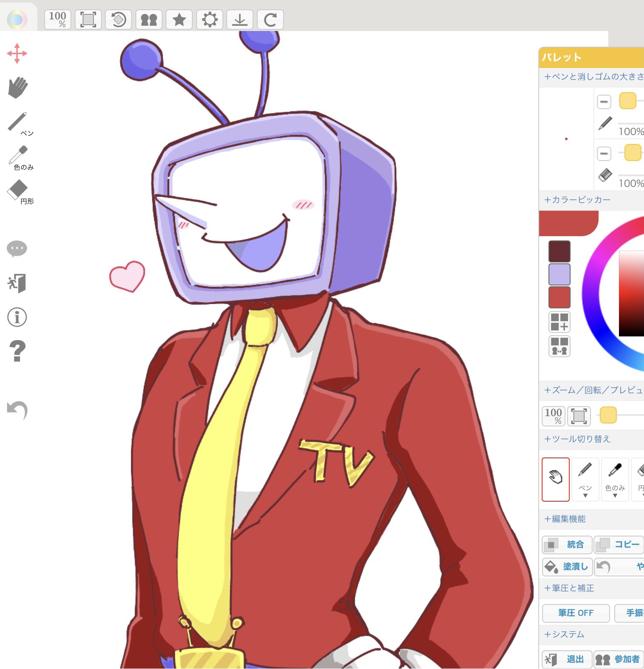Click the 参加者 participants button

619,660
